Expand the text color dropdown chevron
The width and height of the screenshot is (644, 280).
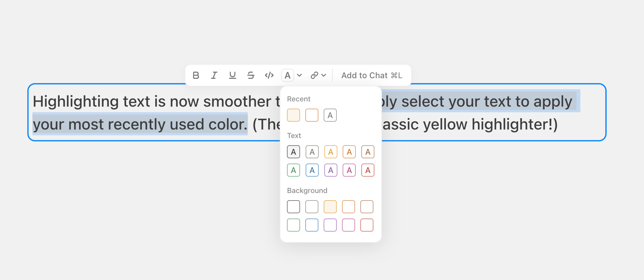pyautogui.click(x=299, y=75)
